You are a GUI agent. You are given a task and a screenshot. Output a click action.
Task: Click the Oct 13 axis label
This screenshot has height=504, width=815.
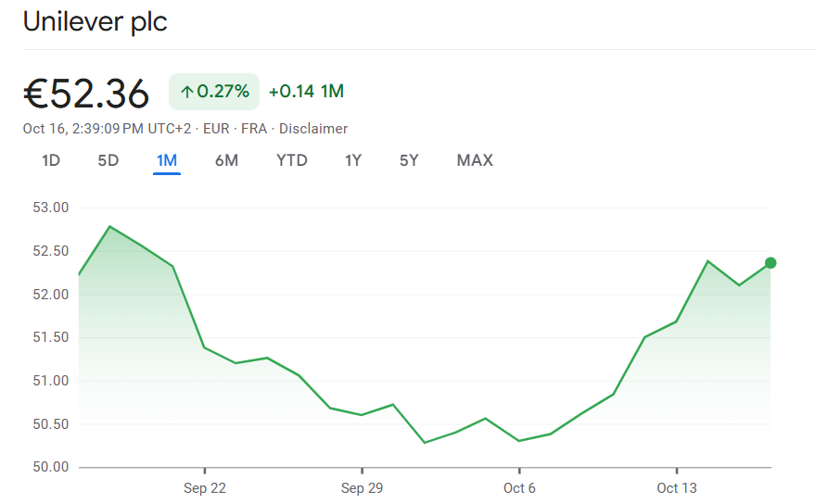(676, 488)
